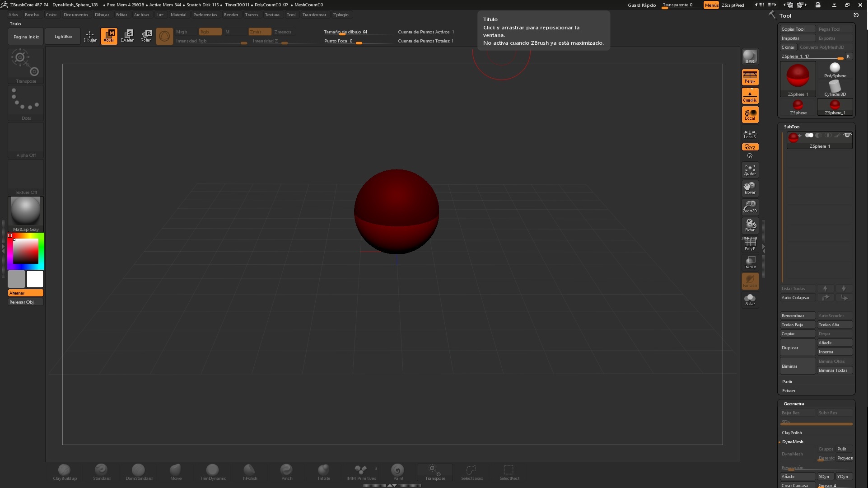
Task: Select the Rotar transform tool
Action: [x=145, y=36]
